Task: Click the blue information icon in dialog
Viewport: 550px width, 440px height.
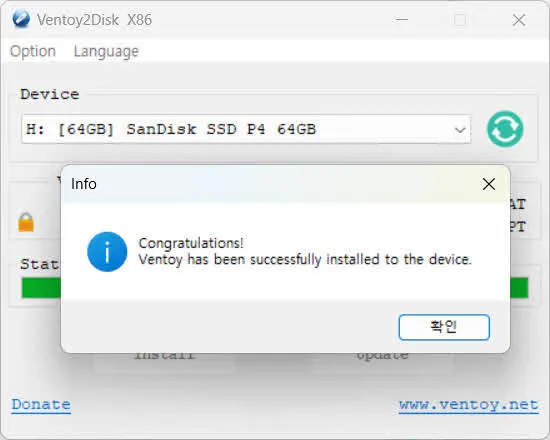Action: pyautogui.click(x=107, y=252)
